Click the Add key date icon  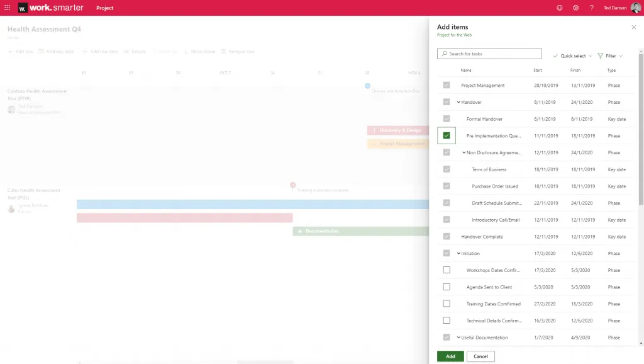point(40,51)
